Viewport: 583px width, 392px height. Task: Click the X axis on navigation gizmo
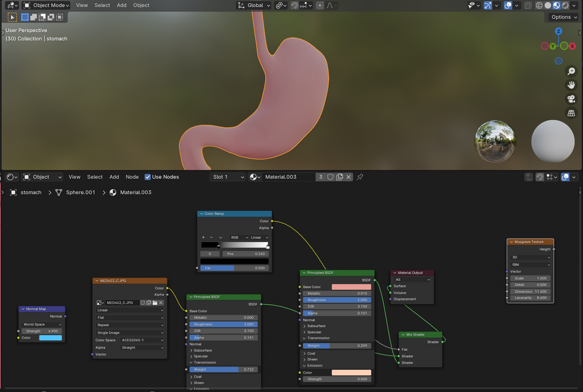[572, 46]
